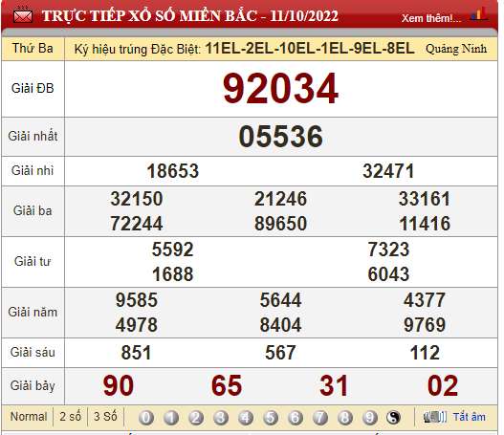Click seventh prize number 31
This screenshot has width=504, height=435.
coord(334,385)
